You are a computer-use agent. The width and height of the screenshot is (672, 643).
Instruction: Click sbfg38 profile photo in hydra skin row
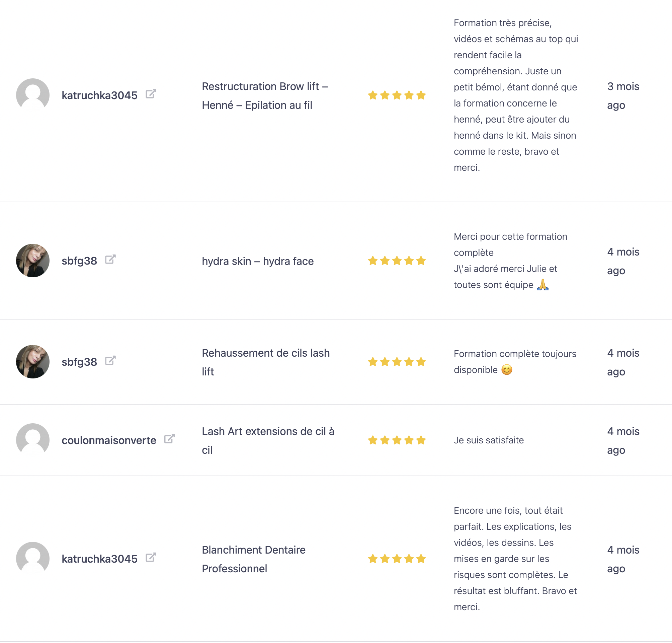33,261
